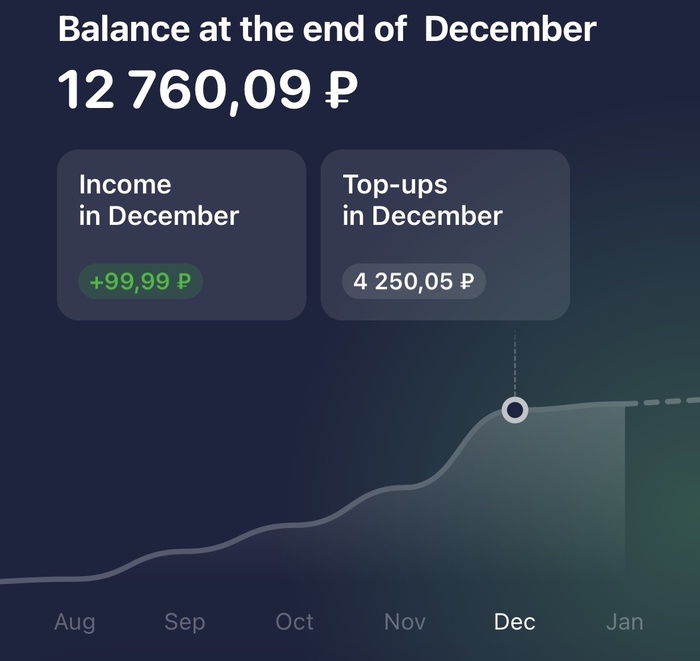The width and height of the screenshot is (700, 661).
Task: Tap the highlighted Dec month label
Action: [x=515, y=622]
